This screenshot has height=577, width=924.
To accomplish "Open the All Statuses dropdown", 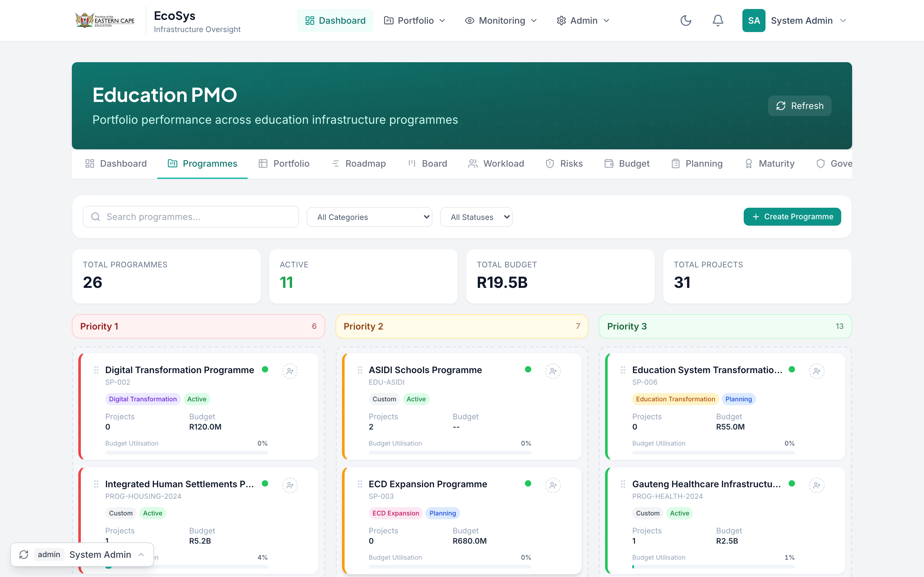I will (x=476, y=217).
